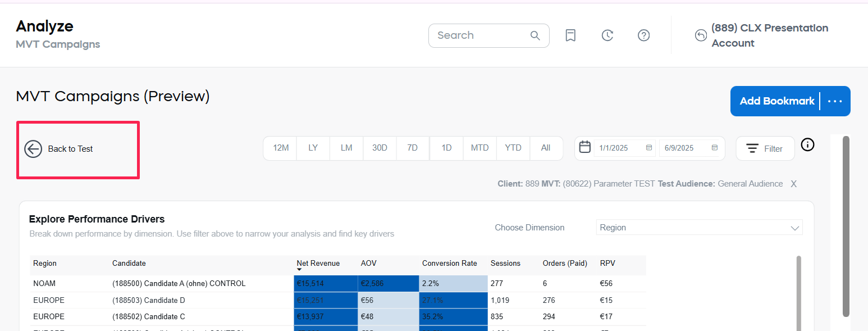Sort by the RPV column header
This screenshot has height=331, width=868.
click(x=607, y=263)
